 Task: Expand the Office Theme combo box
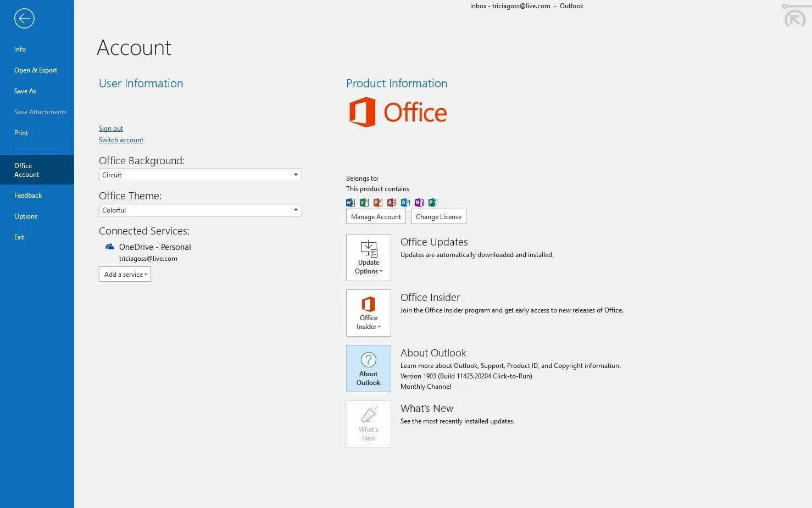(x=201, y=210)
